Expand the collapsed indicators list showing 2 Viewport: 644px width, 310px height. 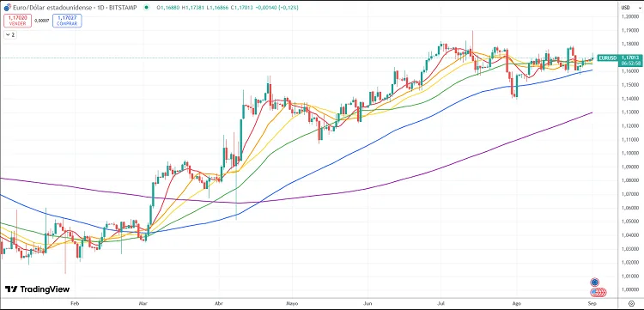(10, 35)
